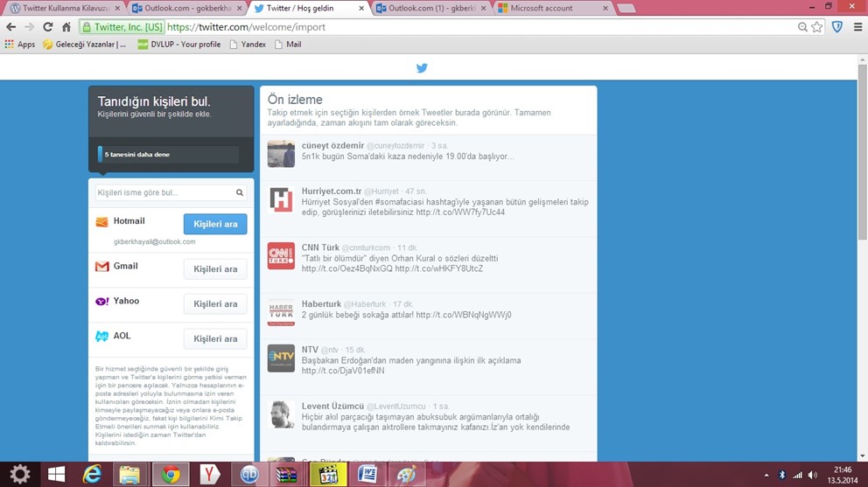The height and width of the screenshot is (487, 868).
Task: Open the CNN Türk avatar
Action: (281, 255)
